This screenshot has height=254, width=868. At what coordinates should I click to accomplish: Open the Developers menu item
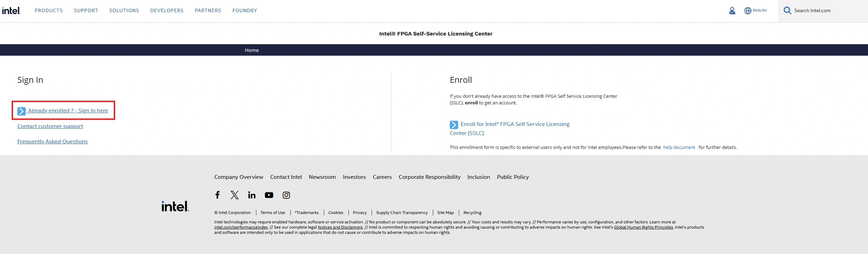coord(167,10)
